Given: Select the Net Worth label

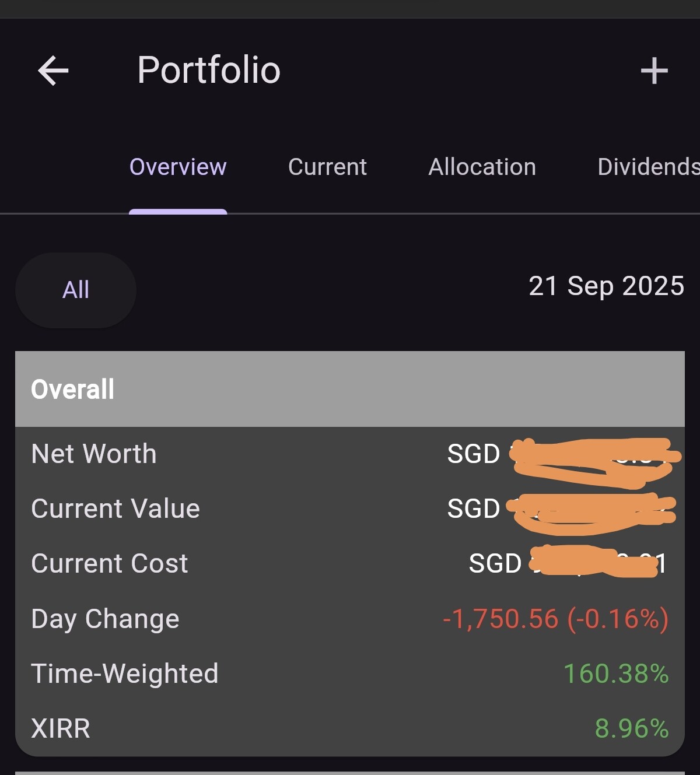Looking at the screenshot, I should [94, 454].
